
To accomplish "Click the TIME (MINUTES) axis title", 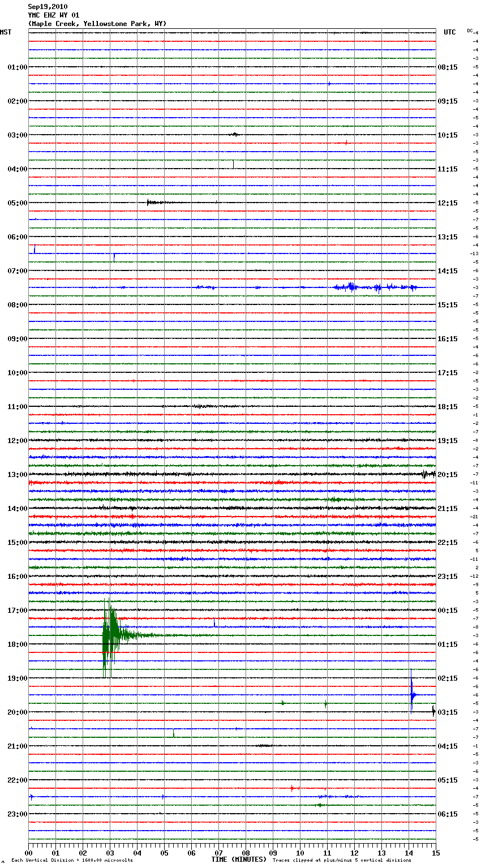I will (x=239, y=860).
